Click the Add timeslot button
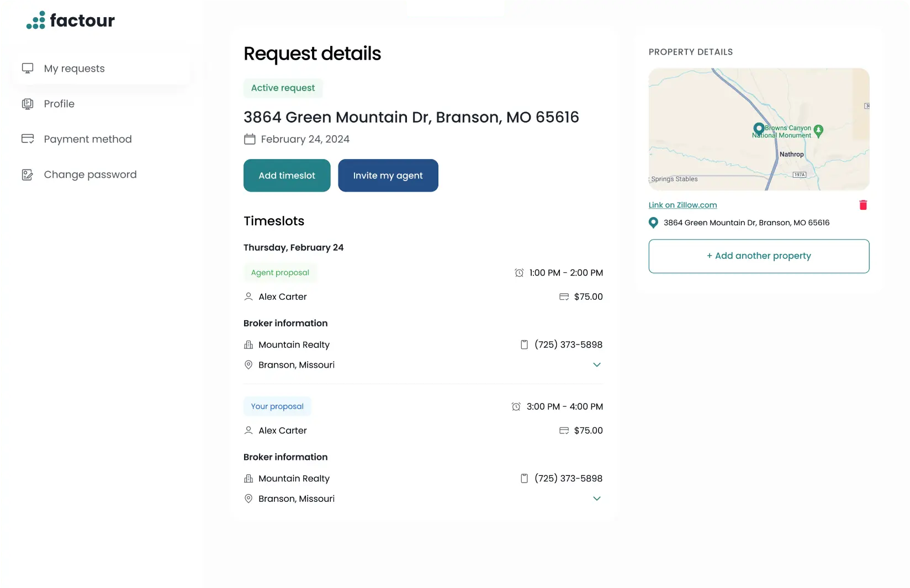This screenshot has height=588, width=910. tap(286, 176)
